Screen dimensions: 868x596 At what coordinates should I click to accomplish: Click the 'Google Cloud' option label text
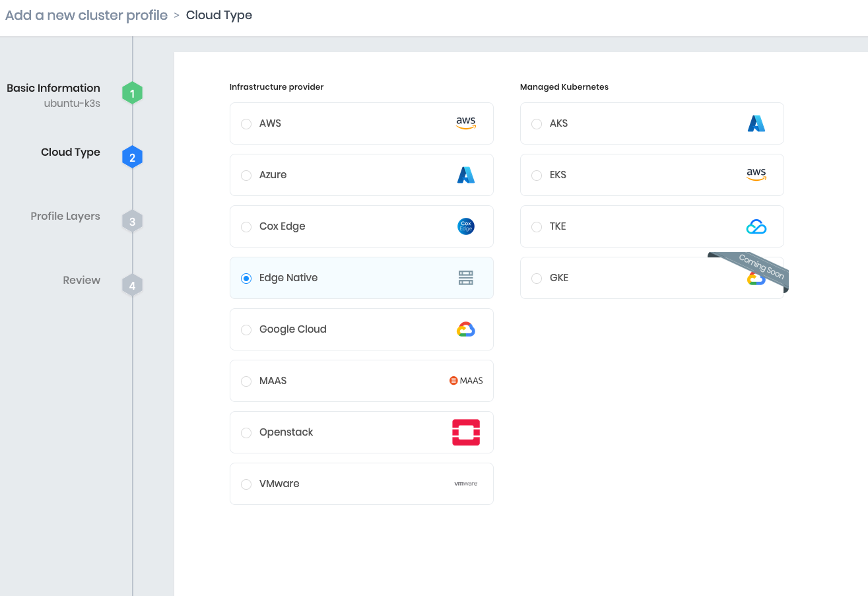point(293,329)
